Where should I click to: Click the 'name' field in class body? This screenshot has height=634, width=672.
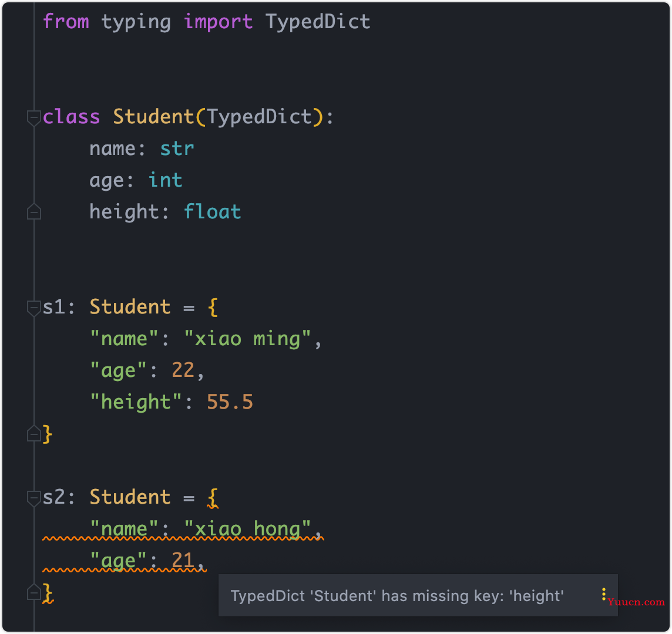(x=112, y=149)
